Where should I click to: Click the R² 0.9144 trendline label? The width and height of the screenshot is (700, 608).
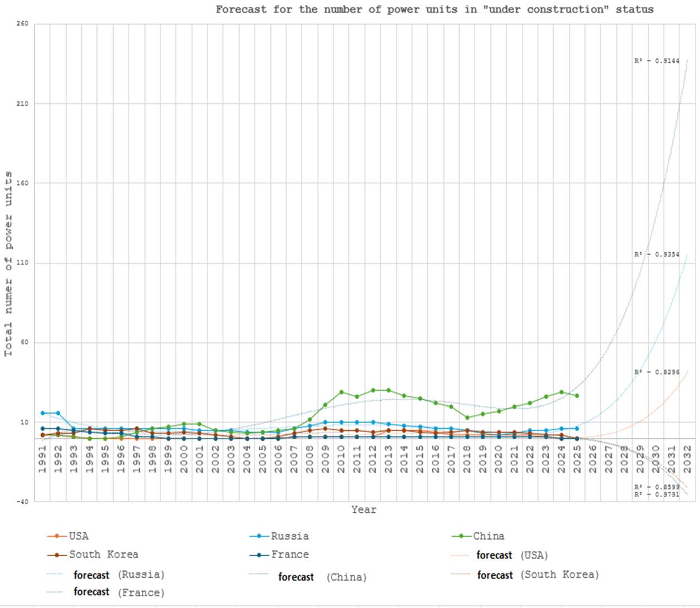pos(657,61)
